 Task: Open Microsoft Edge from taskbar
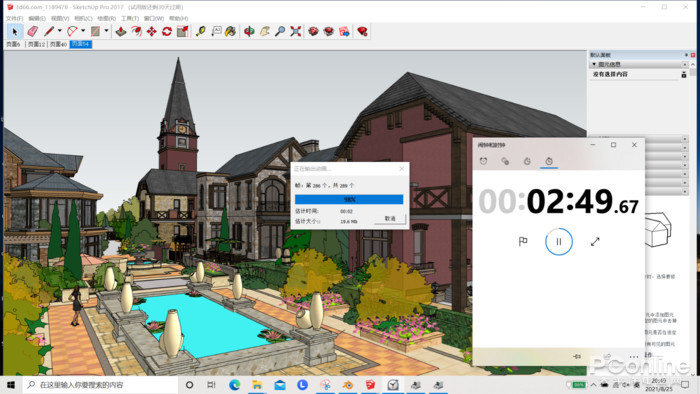coord(235,385)
